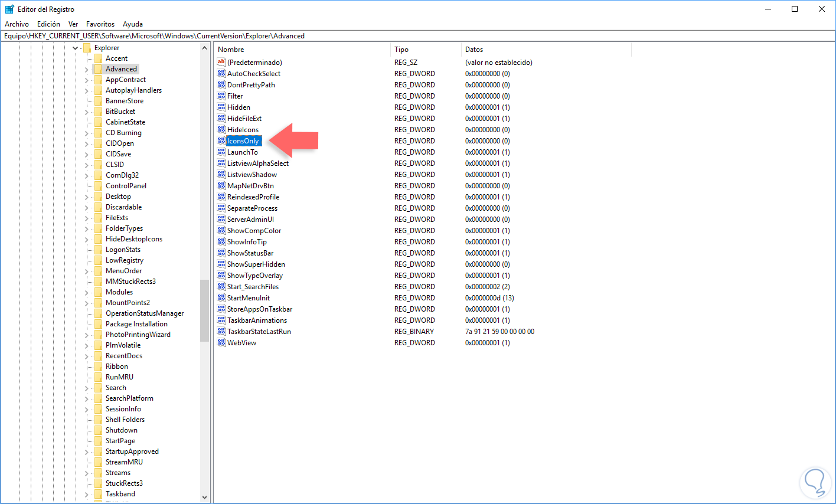Select the HideIcons value name

(243, 130)
